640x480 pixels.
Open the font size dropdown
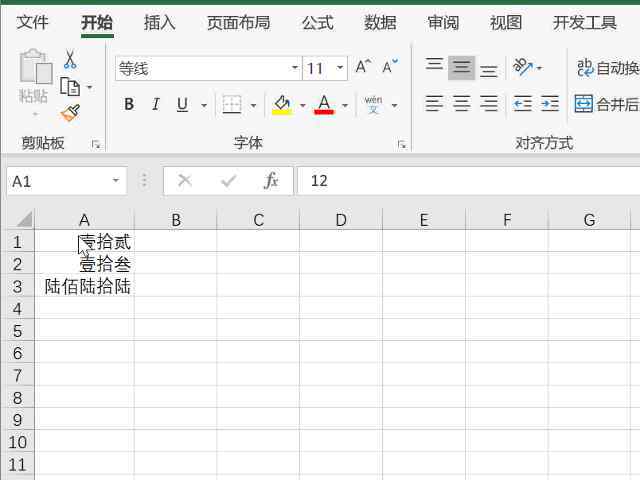coord(340,68)
